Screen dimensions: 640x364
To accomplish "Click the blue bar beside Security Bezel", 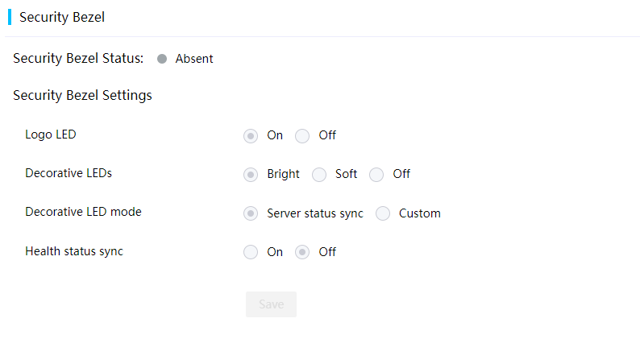I will tap(10, 17).
